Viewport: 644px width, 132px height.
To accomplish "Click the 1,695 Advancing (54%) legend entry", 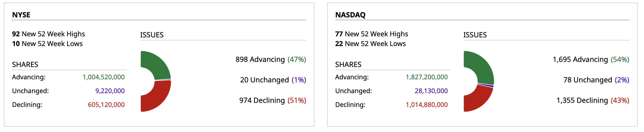I will click(591, 59).
